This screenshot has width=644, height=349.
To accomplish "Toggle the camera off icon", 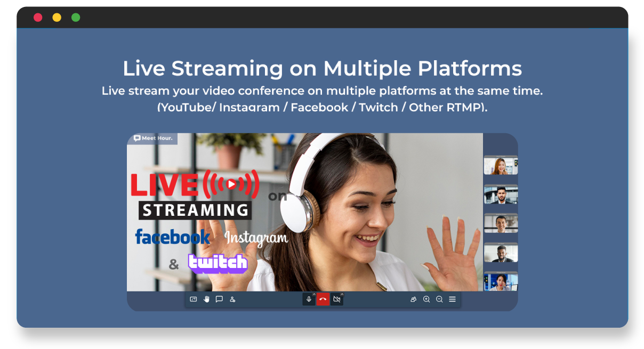I will pos(336,299).
